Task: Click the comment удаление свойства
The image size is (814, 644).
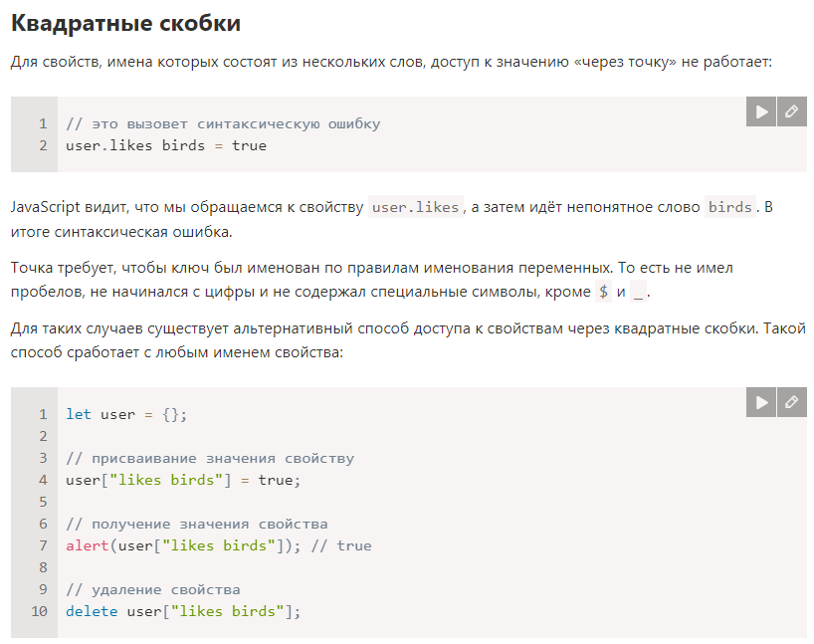Action: (x=152, y=590)
